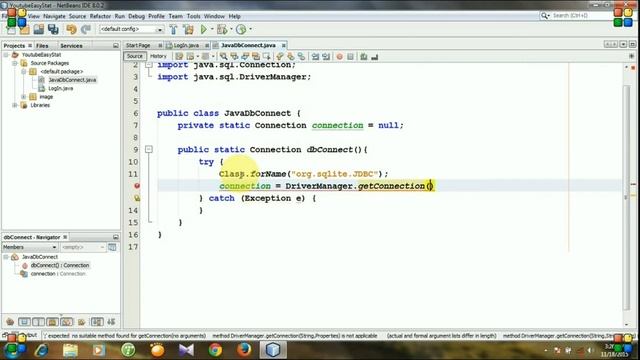Click the red error stripe mark at top right
This screenshot has width=640, height=360.
633,67
